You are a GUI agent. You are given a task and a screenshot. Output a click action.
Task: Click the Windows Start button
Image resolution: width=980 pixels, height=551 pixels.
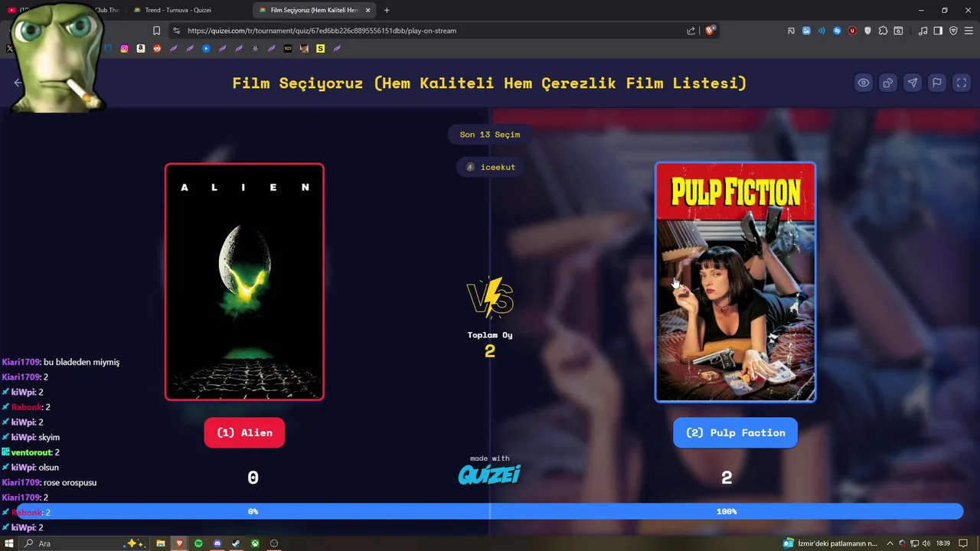tap(9, 543)
